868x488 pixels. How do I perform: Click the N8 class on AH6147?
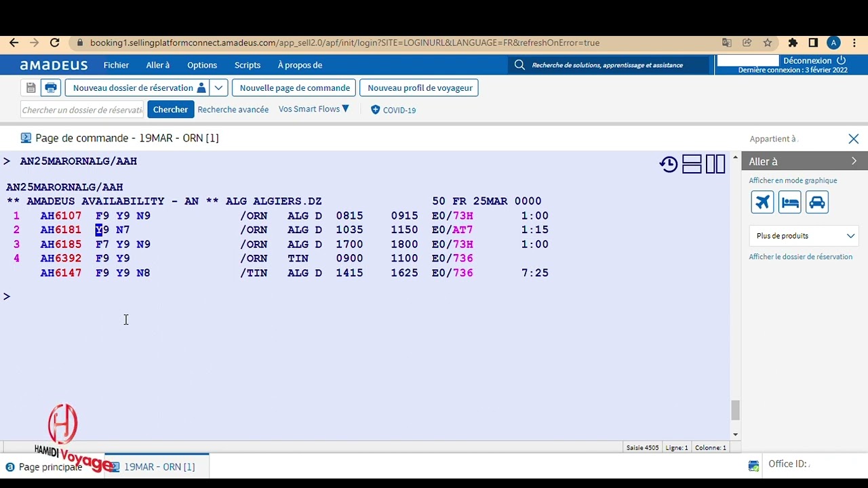pos(143,272)
